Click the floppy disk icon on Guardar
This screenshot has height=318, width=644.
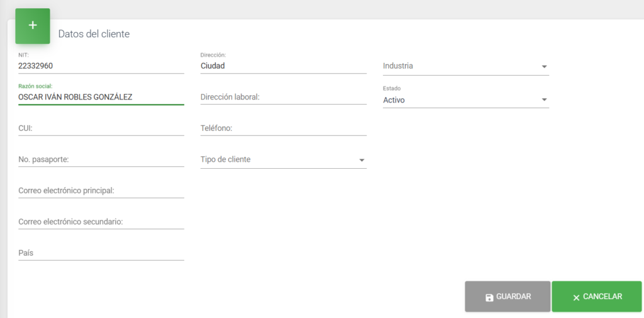click(x=489, y=297)
